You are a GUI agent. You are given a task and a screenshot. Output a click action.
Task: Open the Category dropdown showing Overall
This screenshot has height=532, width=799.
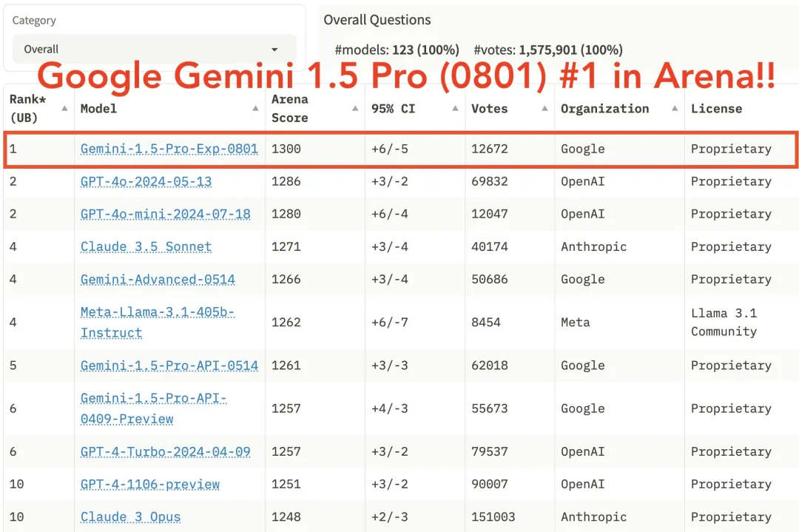click(x=154, y=50)
